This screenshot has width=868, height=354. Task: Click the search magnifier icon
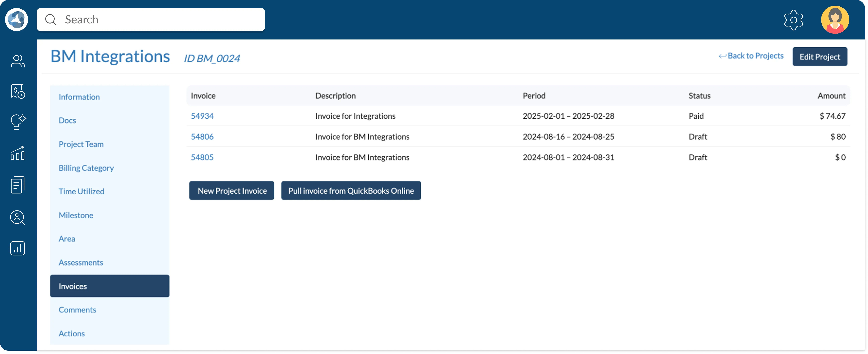pyautogui.click(x=51, y=19)
